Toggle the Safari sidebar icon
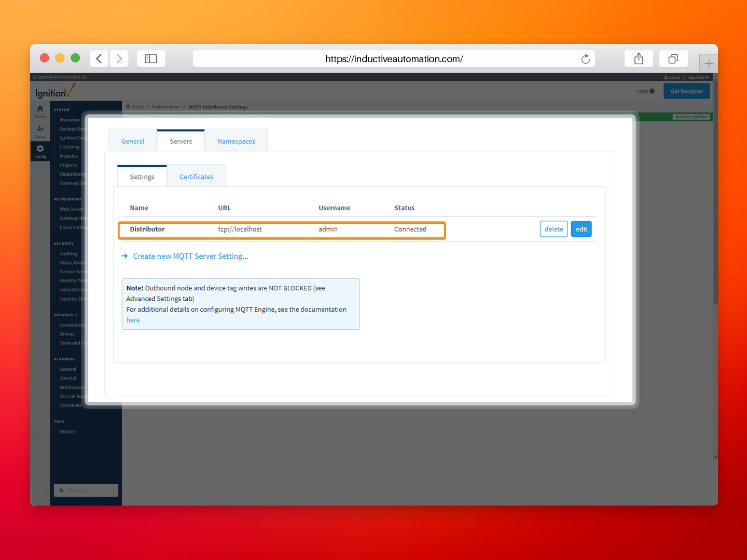The height and width of the screenshot is (560, 747). click(x=151, y=58)
